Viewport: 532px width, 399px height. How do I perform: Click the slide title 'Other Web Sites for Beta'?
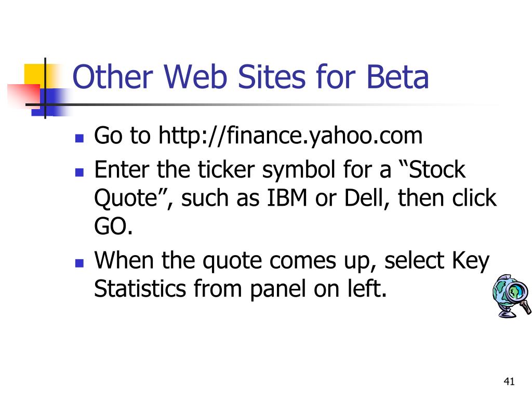click(x=250, y=77)
